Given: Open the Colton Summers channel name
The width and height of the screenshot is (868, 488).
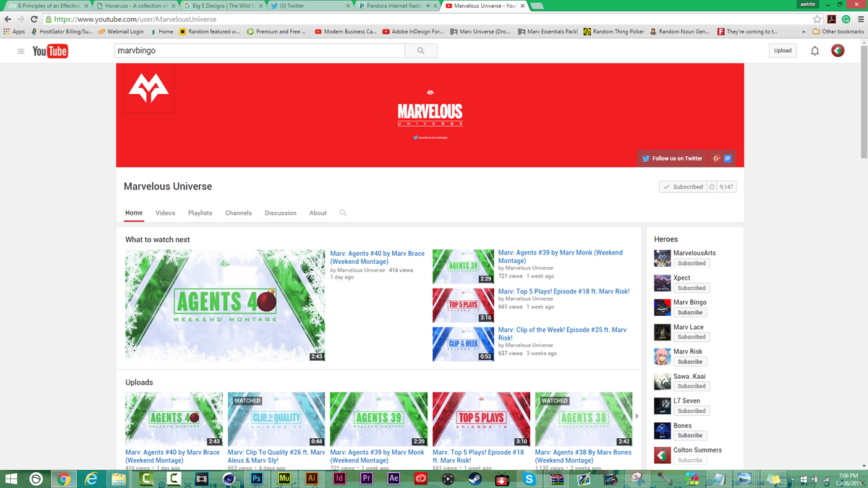Looking at the screenshot, I should coord(697,450).
